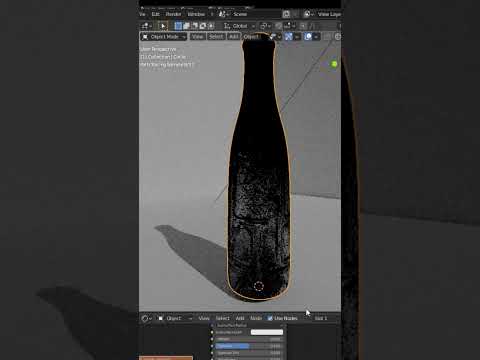This screenshot has height=360, width=480.
Task: Click the Scene name field
Action: pos(255,14)
